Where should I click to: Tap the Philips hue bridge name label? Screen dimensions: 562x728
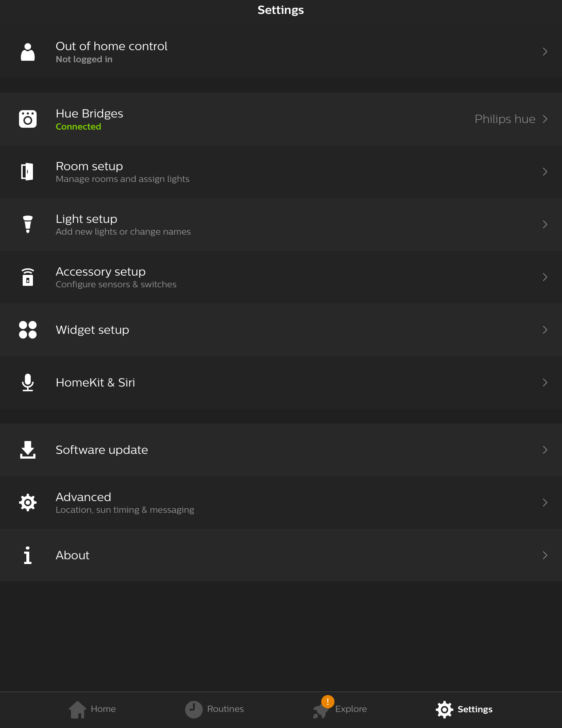[x=505, y=119]
